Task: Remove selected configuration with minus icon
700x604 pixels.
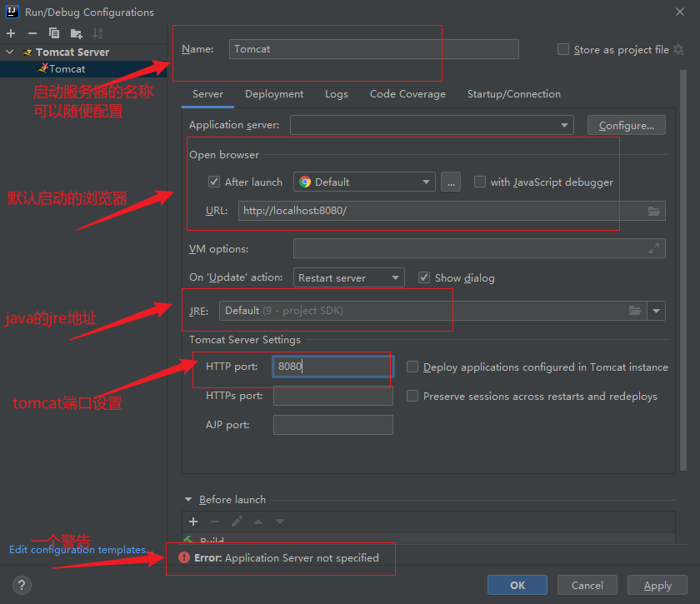Action: pos(32,33)
